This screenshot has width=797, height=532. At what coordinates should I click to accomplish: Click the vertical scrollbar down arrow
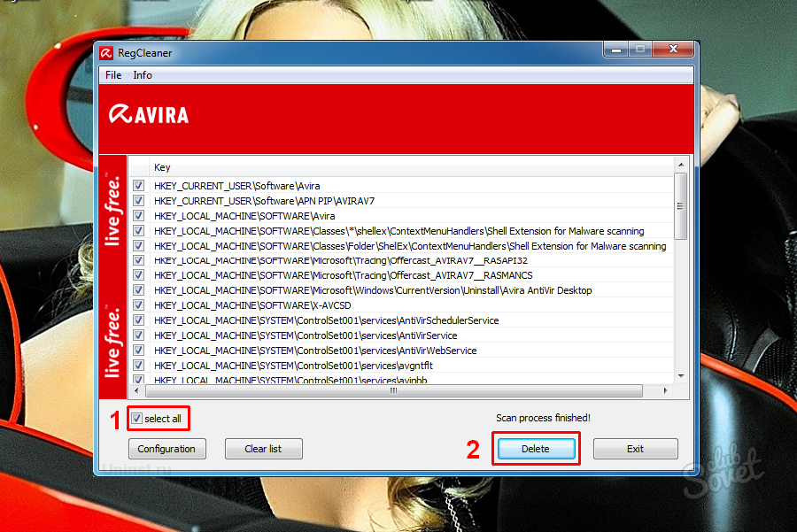680,376
